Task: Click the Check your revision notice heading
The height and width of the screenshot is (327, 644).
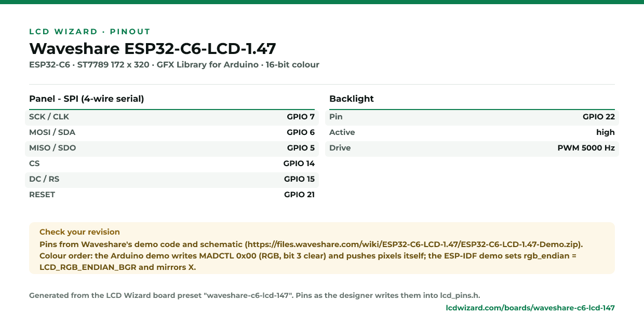Action: click(79, 232)
